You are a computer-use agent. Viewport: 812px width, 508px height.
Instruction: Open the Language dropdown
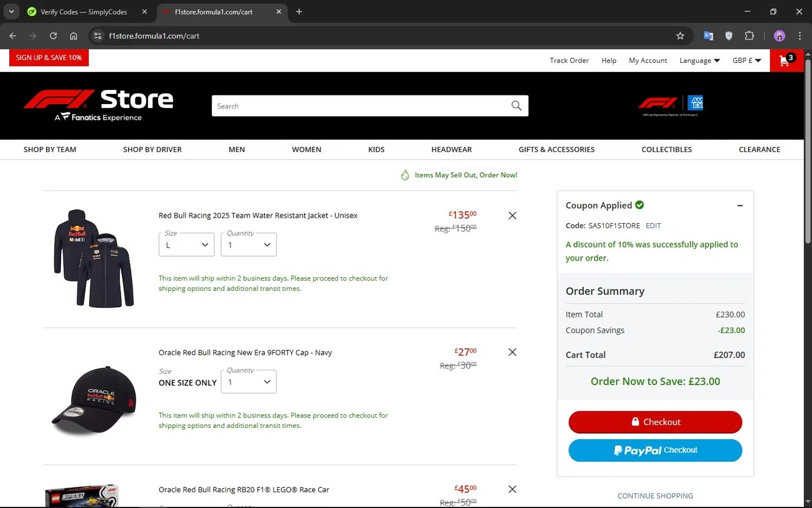699,61
